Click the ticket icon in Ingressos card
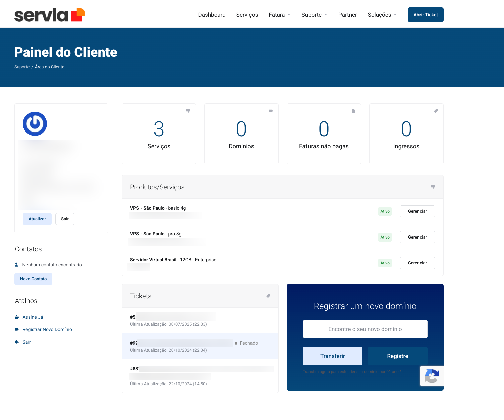The width and height of the screenshot is (504, 420). (436, 111)
